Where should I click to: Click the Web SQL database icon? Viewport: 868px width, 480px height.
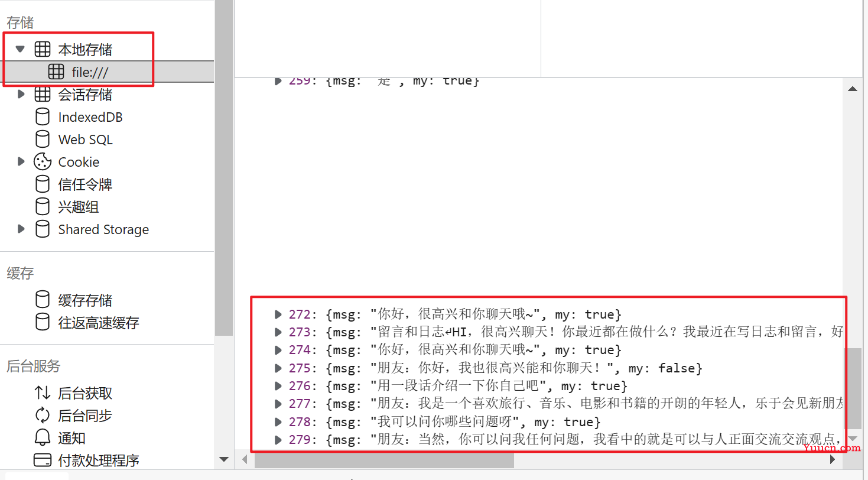coord(43,139)
